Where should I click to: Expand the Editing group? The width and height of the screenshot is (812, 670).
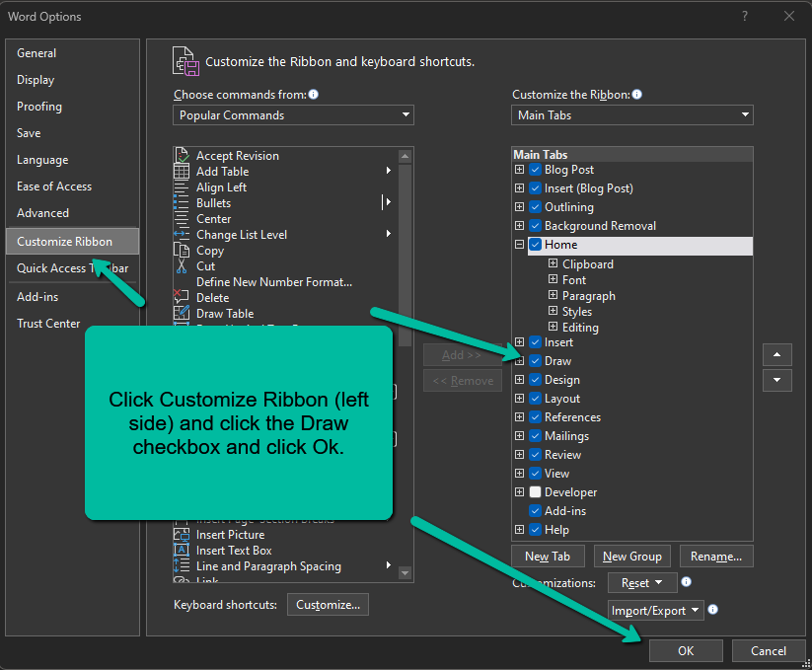click(554, 327)
